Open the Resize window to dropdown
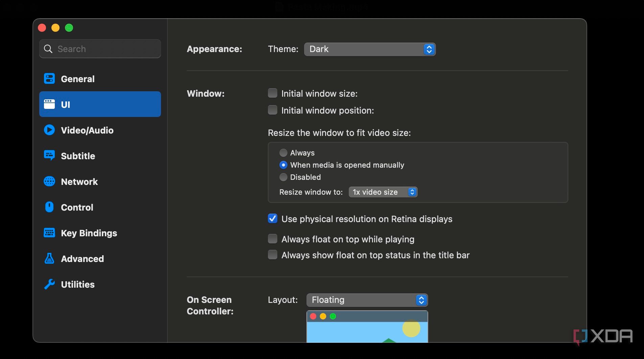The height and width of the screenshot is (359, 644). pyautogui.click(x=383, y=192)
